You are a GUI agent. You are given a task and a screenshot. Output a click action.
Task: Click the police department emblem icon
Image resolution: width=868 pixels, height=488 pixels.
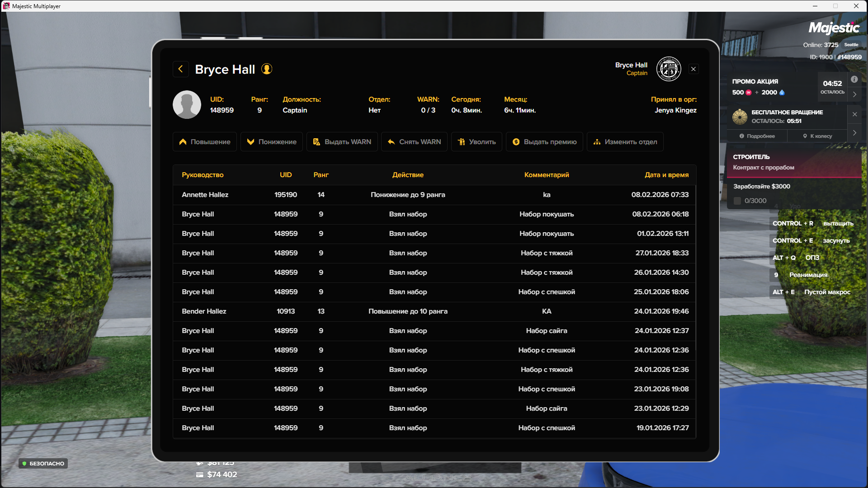point(669,69)
